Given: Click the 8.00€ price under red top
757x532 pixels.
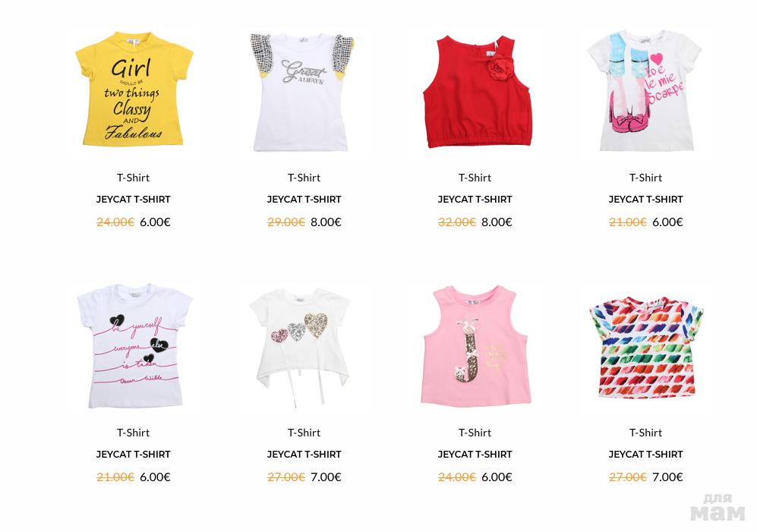Looking at the screenshot, I should pos(497,222).
